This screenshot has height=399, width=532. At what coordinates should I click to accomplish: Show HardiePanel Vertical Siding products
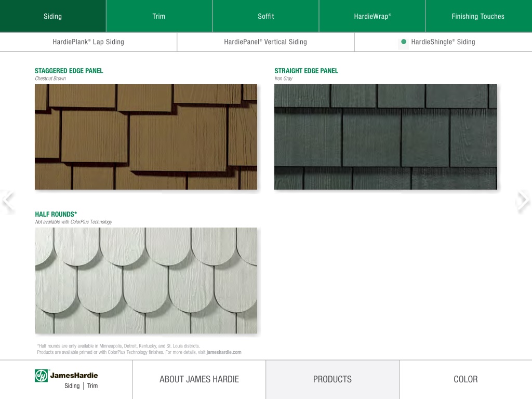(x=265, y=42)
